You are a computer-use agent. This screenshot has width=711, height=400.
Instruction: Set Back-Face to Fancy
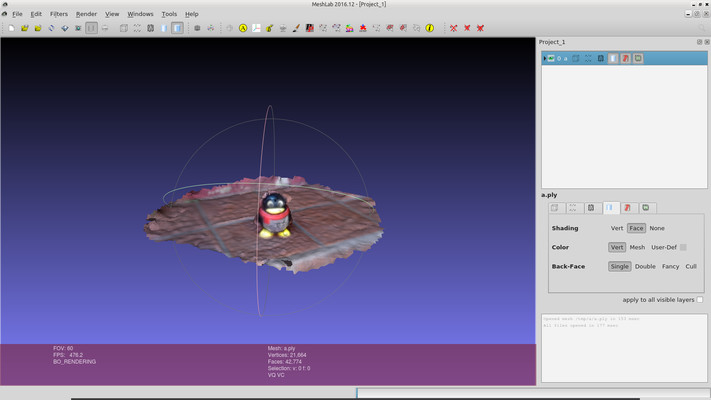670,266
